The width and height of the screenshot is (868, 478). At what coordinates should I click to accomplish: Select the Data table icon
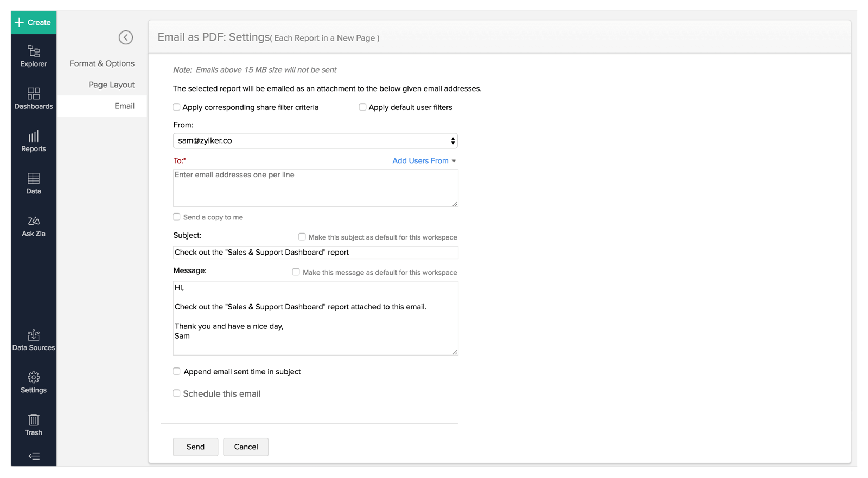click(34, 179)
